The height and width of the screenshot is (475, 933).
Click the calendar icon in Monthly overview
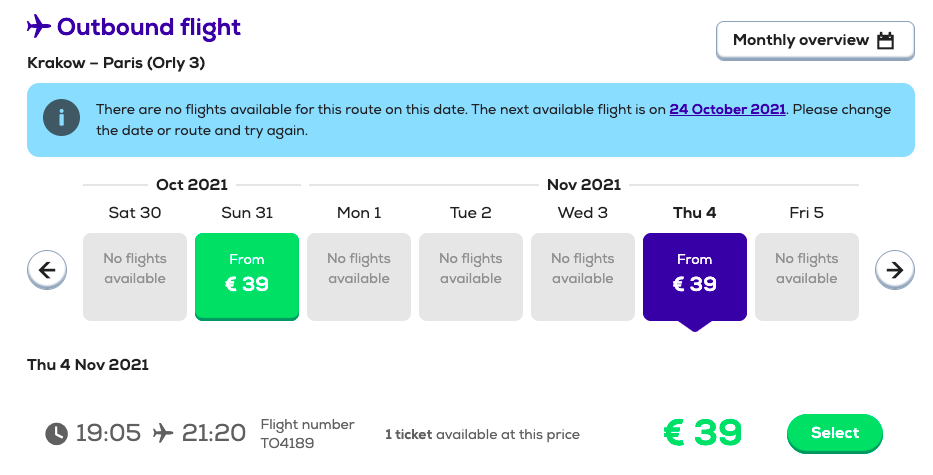coord(885,40)
